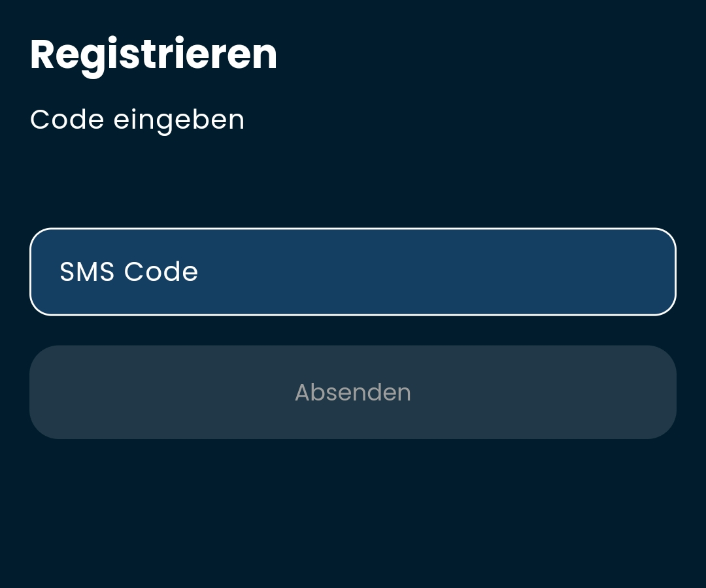
Task: Place cursor in the SMS Code field
Action: (353, 272)
